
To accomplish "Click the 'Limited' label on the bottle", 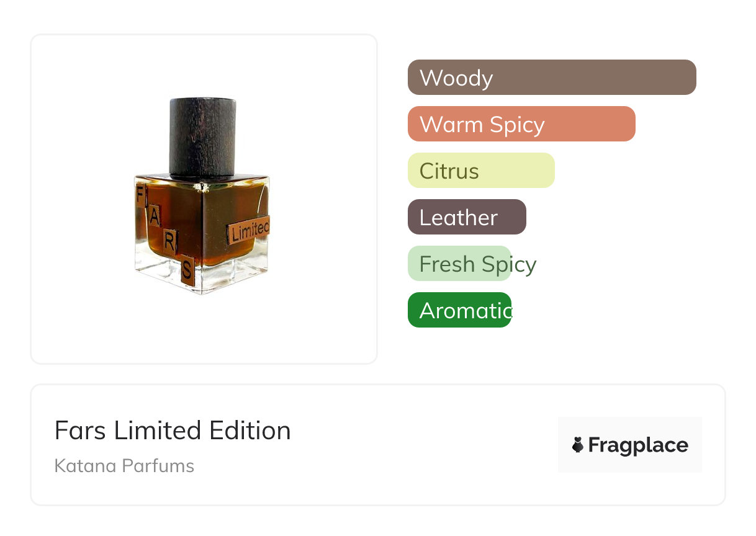I will pyautogui.click(x=249, y=232).
